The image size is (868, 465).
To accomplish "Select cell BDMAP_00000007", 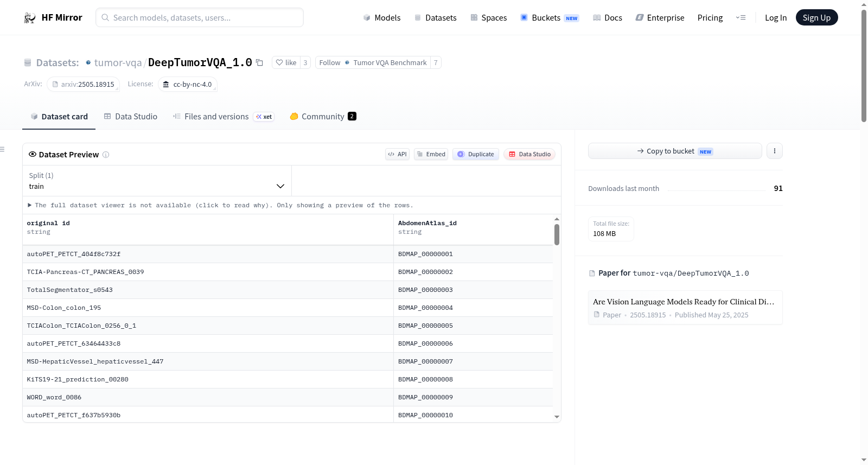I will (x=473, y=361).
